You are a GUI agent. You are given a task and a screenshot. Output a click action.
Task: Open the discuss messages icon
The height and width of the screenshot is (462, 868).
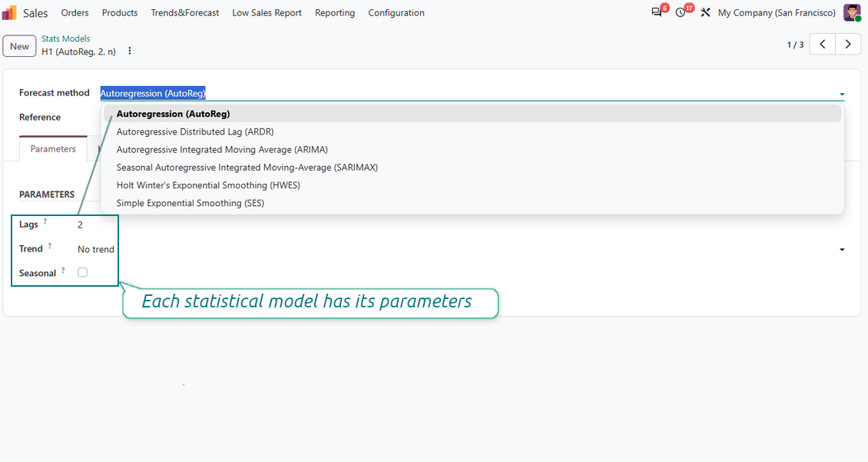pos(657,12)
